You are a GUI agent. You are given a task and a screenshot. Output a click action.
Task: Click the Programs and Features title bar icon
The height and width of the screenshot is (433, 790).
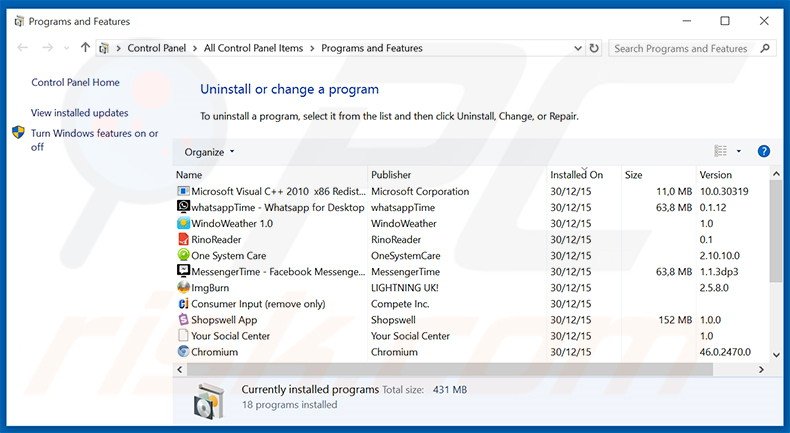[19, 21]
